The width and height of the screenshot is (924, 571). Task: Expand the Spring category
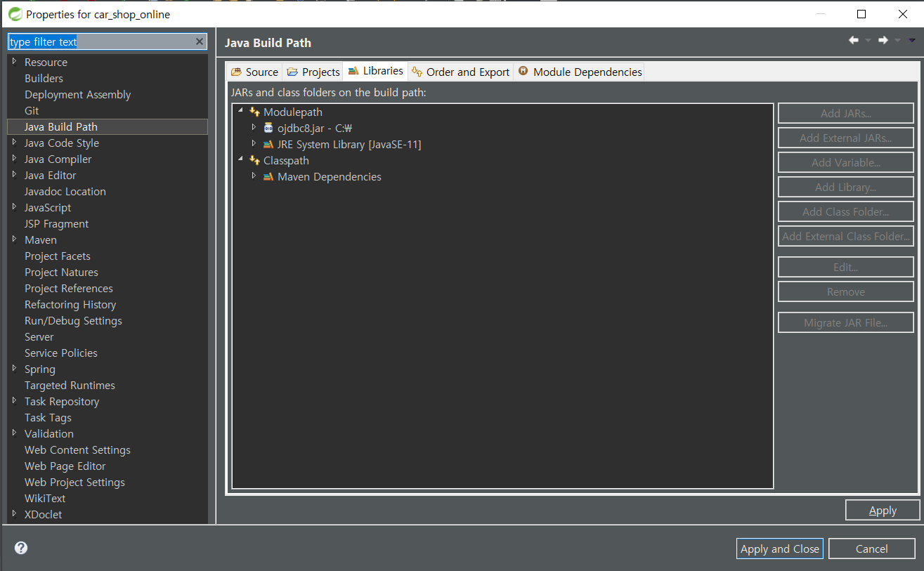pos(14,368)
